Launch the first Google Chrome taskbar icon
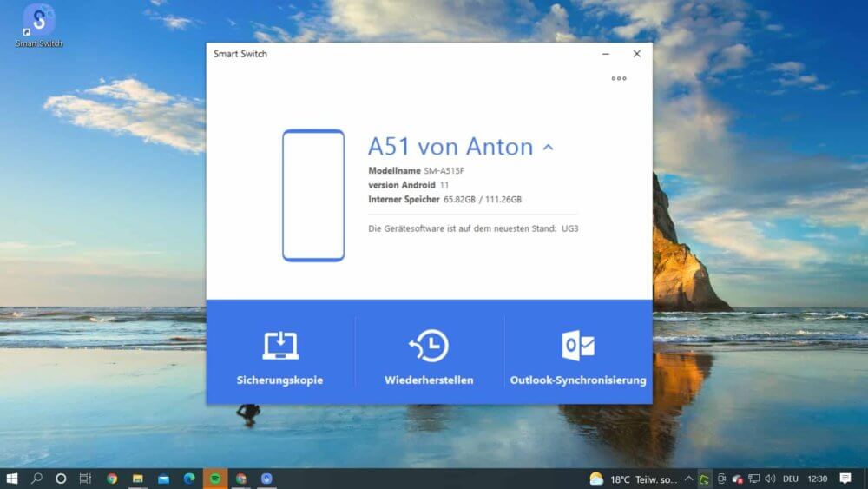The width and height of the screenshot is (868, 489). click(112, 479)
